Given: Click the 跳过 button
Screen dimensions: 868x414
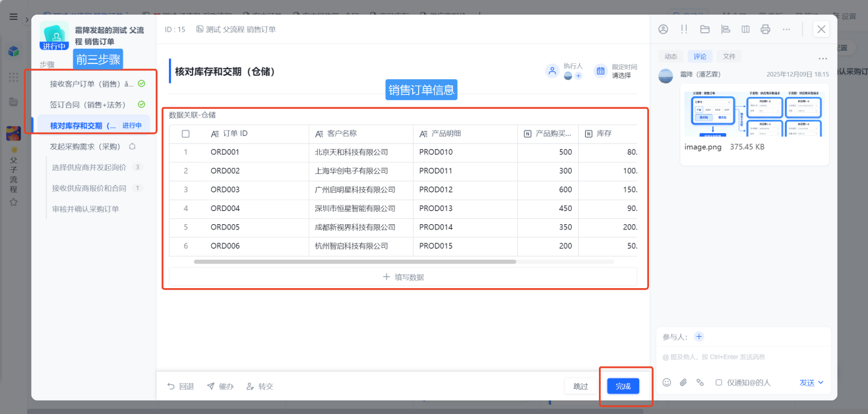Looking at the screenshot, I should [580, 386].
